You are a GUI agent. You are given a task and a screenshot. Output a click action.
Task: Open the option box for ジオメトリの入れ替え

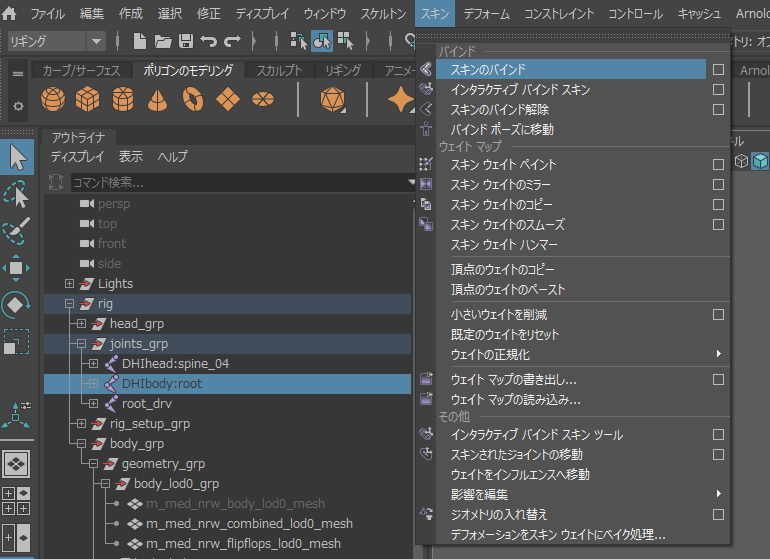tap(718, 515)
